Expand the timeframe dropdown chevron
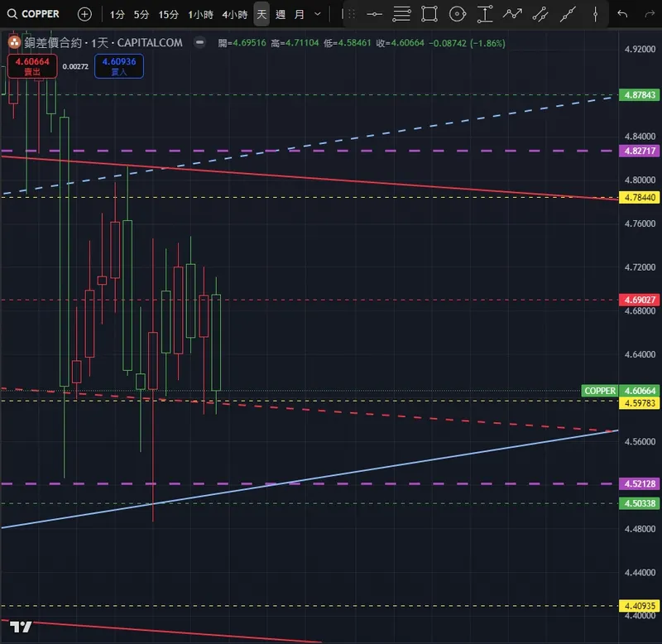This screenshot has height=644, width=662. (318, 14)
